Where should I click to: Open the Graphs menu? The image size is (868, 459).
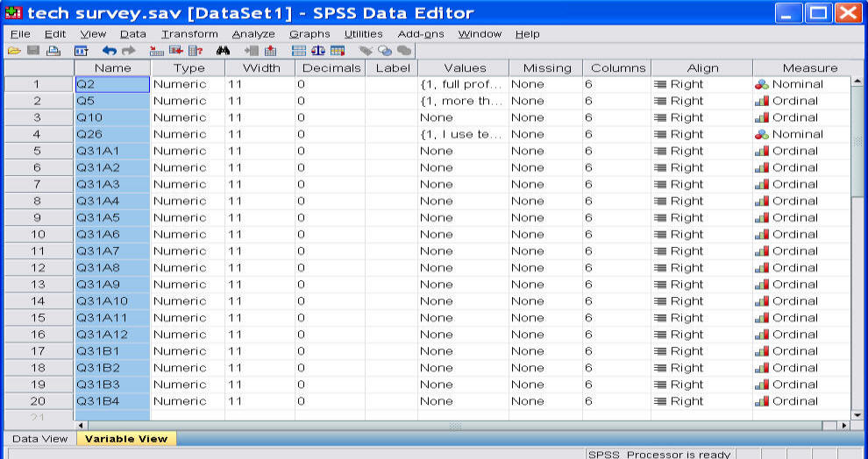(x=309, y=34)
